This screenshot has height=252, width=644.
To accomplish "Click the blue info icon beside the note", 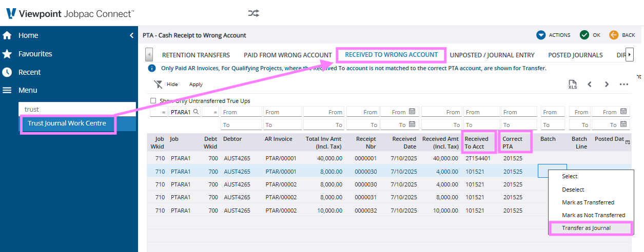I will (152, 68).
